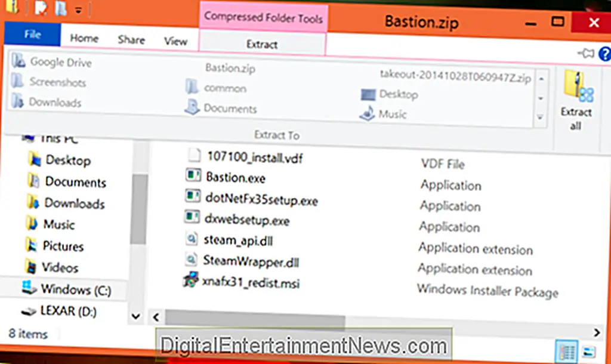The width and height of the screenshot is (611, 364).
Task: Click the quick access properties icon in title bar
Action: (40, 8)
